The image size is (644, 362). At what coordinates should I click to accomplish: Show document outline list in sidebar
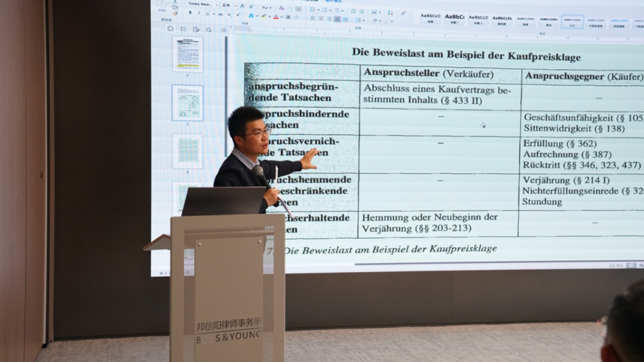pos(183,29)
